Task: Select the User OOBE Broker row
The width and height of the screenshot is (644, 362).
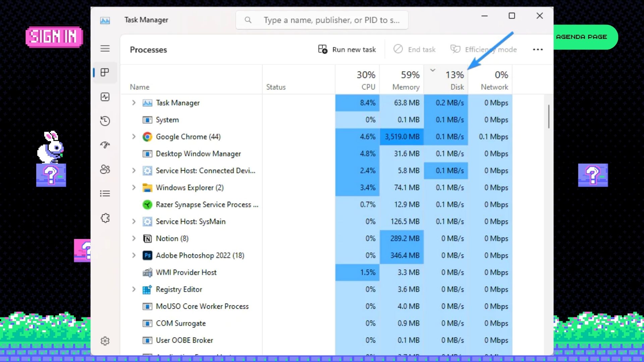Action: point(316,340)
